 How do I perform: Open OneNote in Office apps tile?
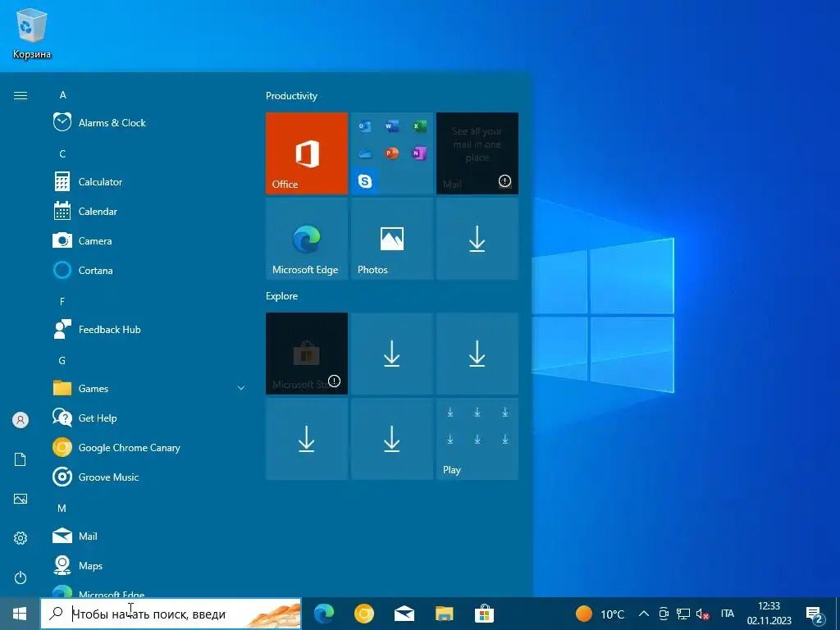click(419, 153)
